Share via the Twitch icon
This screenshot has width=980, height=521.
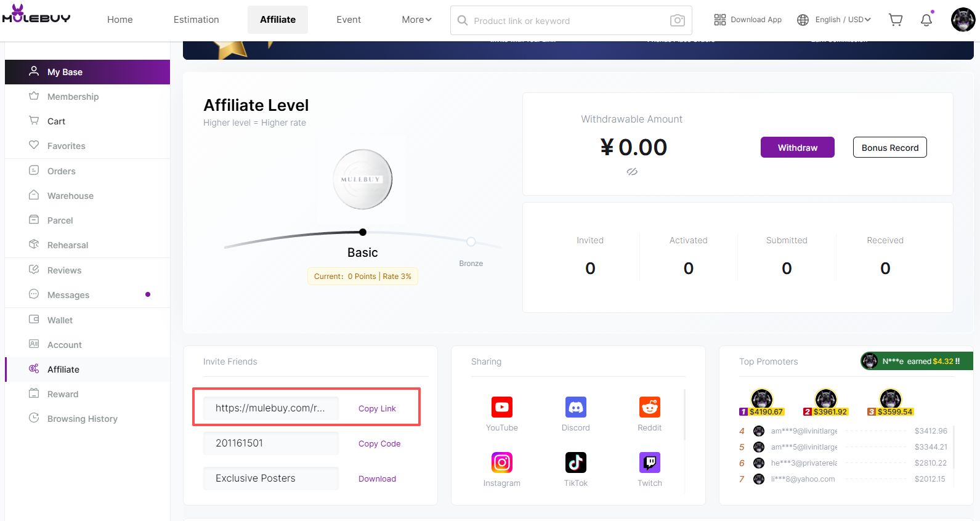coord(650,462)
